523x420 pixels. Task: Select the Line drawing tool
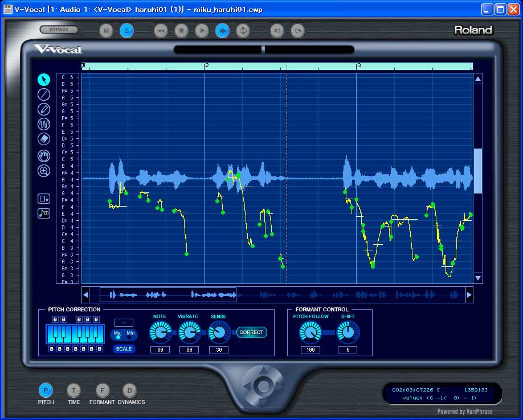point(44,94)
